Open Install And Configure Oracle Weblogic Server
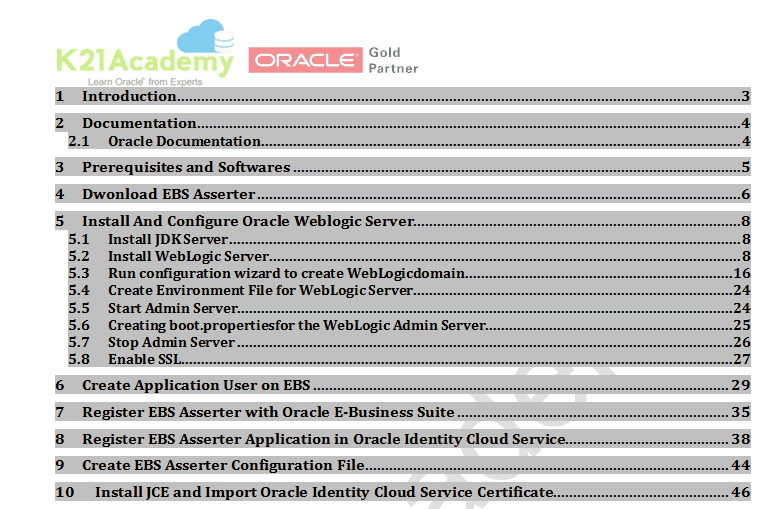 pyautogui.click(x=248, y=221)
